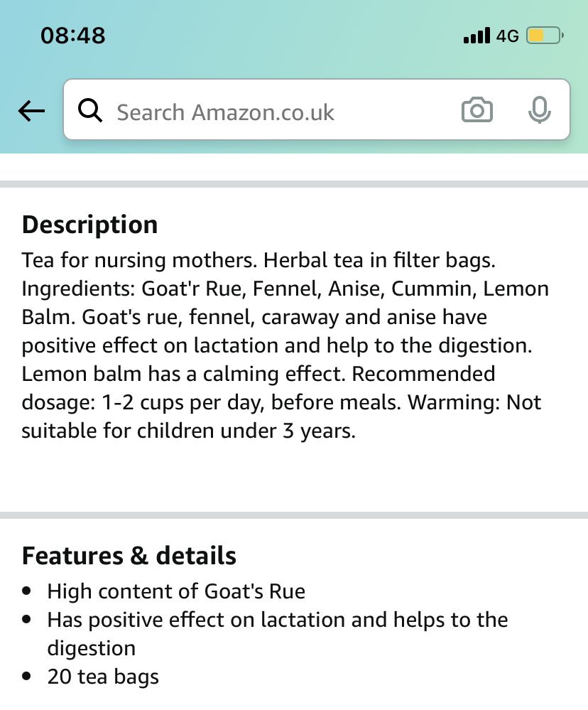Click "Tea for nursing mothers" sentence
The height and width of the screenshot is (710, 588).
pyautogui.click(x=138, y=261)
